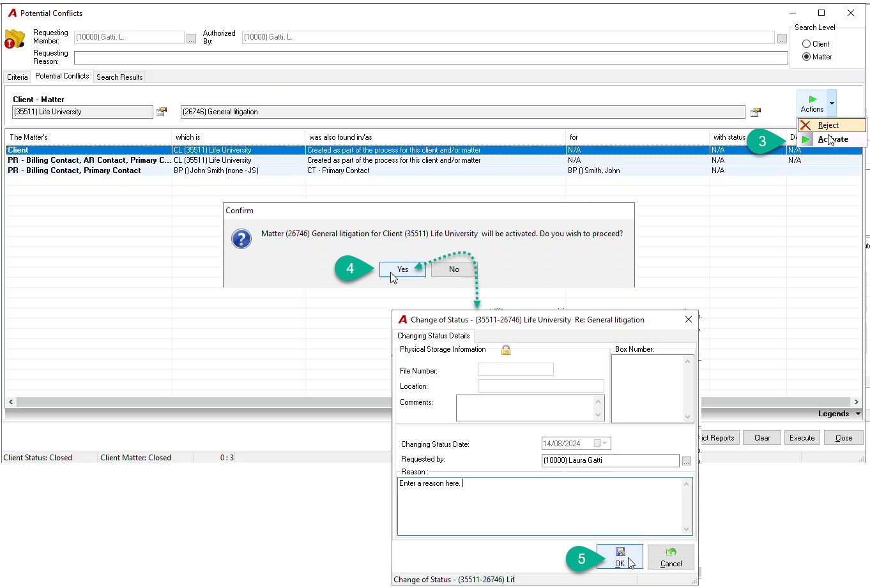Image resolution: width=870 pixels, height=588 pixels.
Task: Sort by 'The Matter's' column header
Action: [x=89, y=137]
